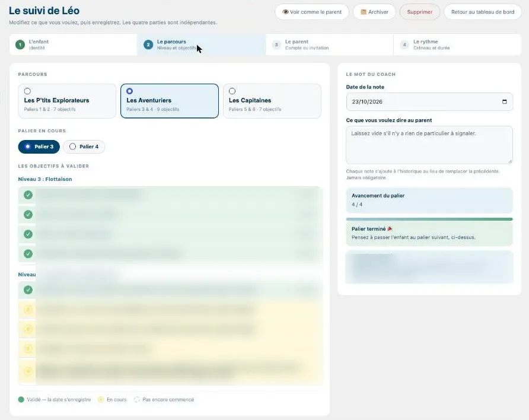
Task: Click the 'Pensez à passer l'enfant au palier suivant' hint
Action: pyautogui.click(x=413, y=237)
